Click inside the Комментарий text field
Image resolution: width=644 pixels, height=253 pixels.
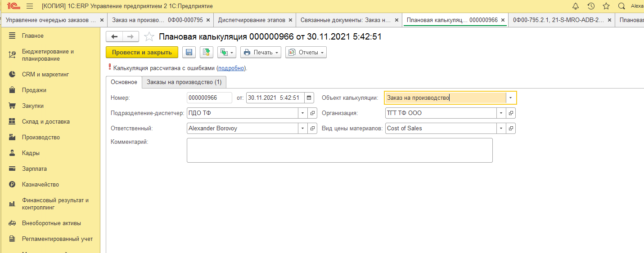click(x=339, y=150)
